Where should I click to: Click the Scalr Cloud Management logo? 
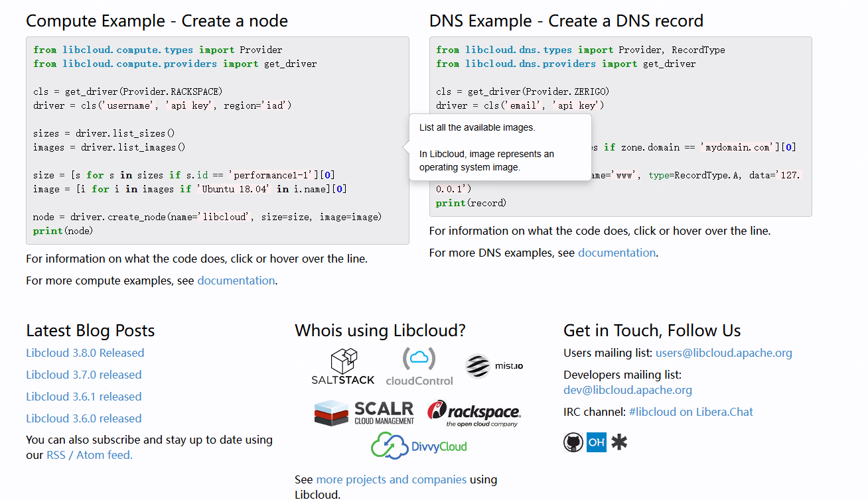click(x=364, y=413)
